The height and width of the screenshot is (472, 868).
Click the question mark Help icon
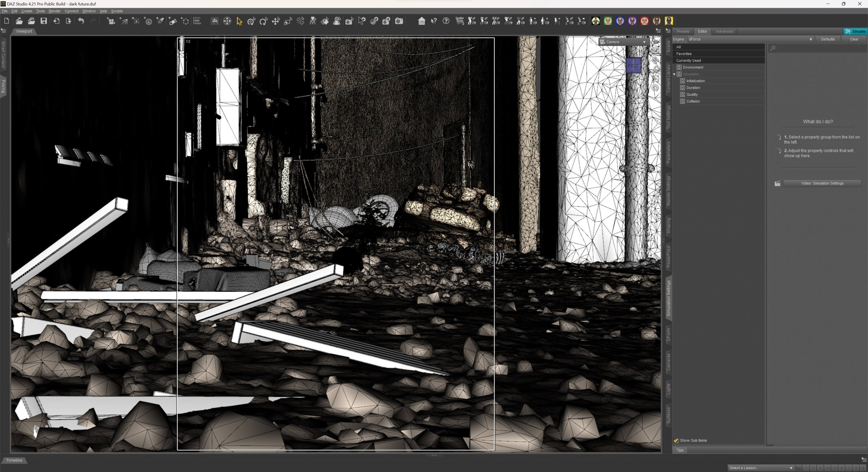pos(446,21)
